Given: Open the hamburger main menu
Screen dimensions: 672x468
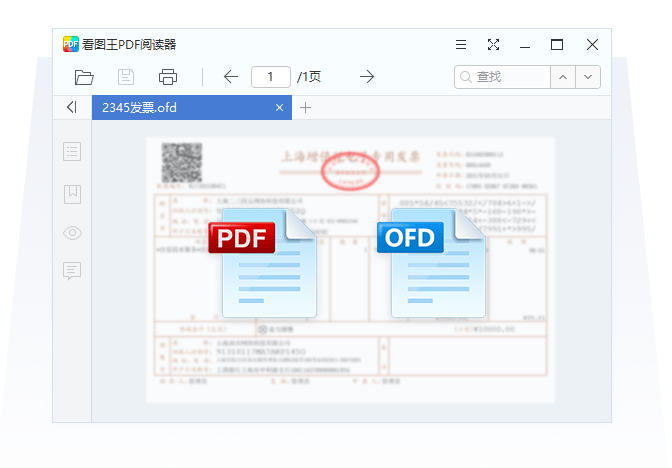Looking at the screenshot, I should pos(461,44).
